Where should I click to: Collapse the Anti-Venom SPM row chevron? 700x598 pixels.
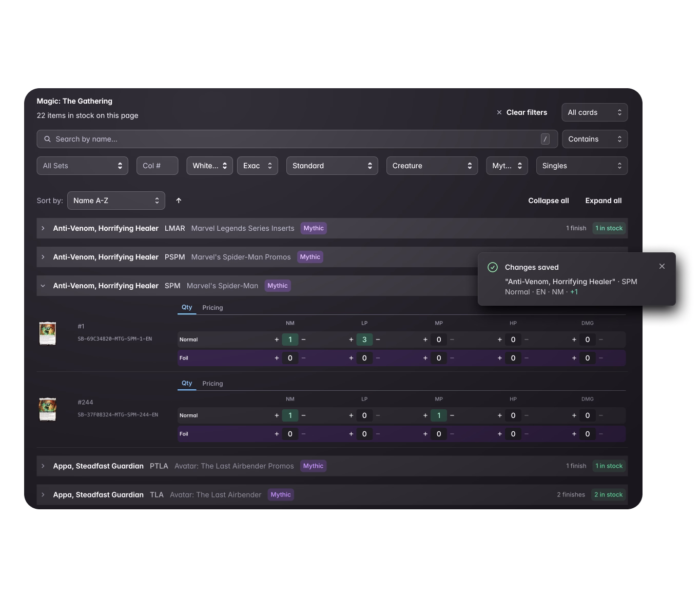(43, 286)
